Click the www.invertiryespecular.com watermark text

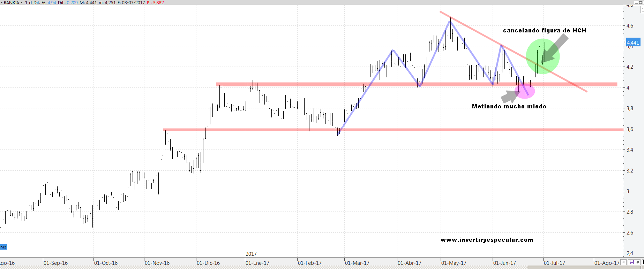pyautogui.click(x=487, y=240)
